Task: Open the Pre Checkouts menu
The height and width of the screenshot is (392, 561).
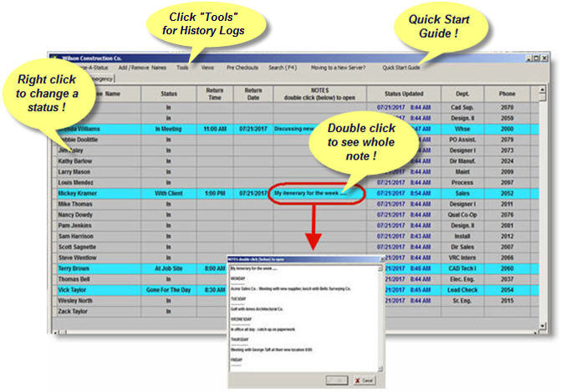Action: pyautogui.click(x=242, y=67)
